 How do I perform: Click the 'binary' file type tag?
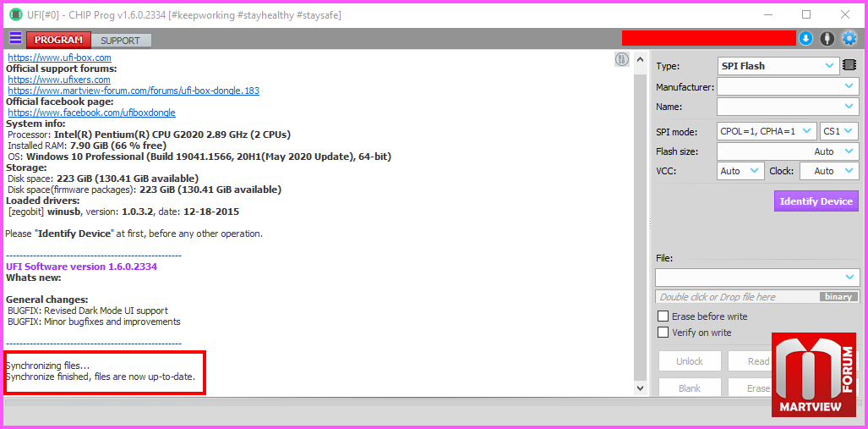pyautogui.click(x=838, y=296)
